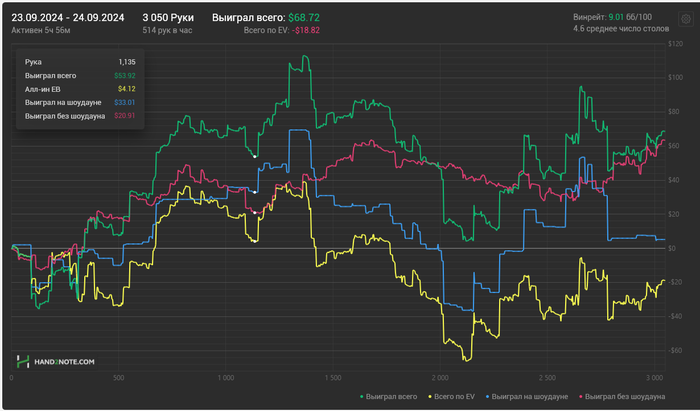Screen dimensions: 700x411
Task: Open the settings gear icon
Action: pos(686,19)
